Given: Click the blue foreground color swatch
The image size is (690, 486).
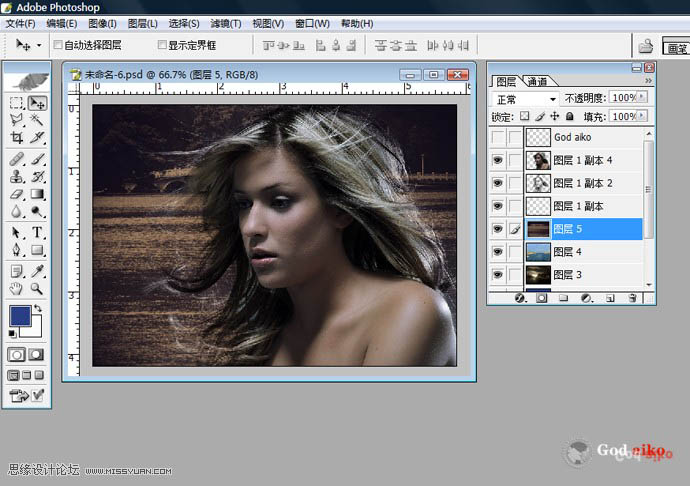Looking at the screenshot, I should pos(19,314).
